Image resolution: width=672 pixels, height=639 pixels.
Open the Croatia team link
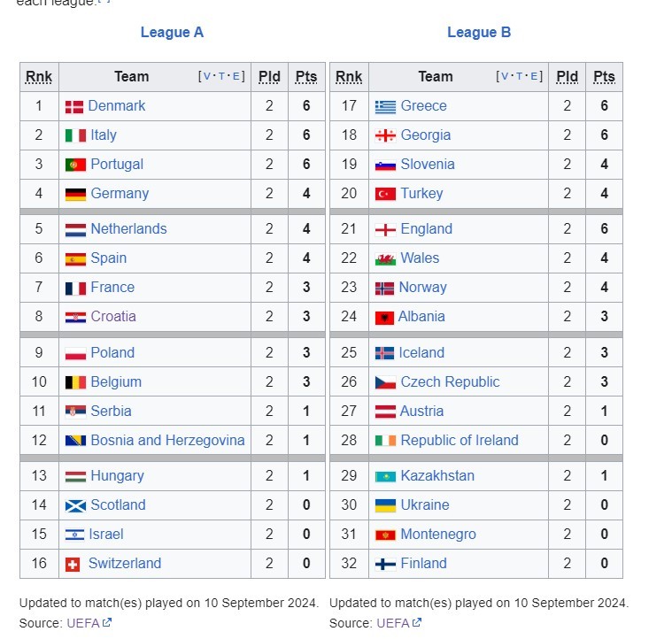click(113, 317)
